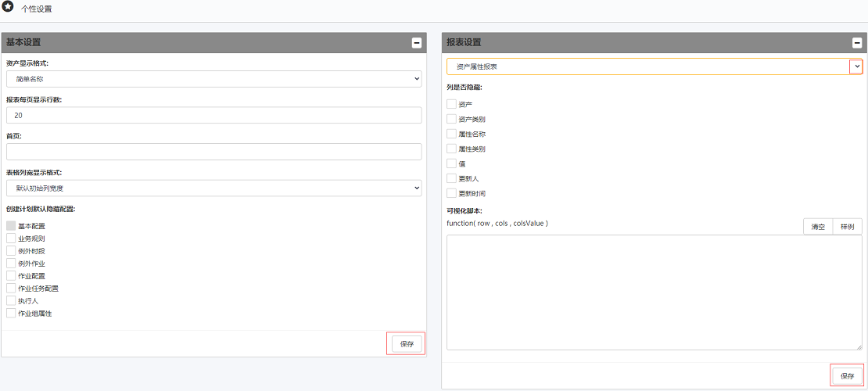Screen dimensions: 868x391
Task: Tick the 作业任务配置 checkbox
Action: [11, 288]
